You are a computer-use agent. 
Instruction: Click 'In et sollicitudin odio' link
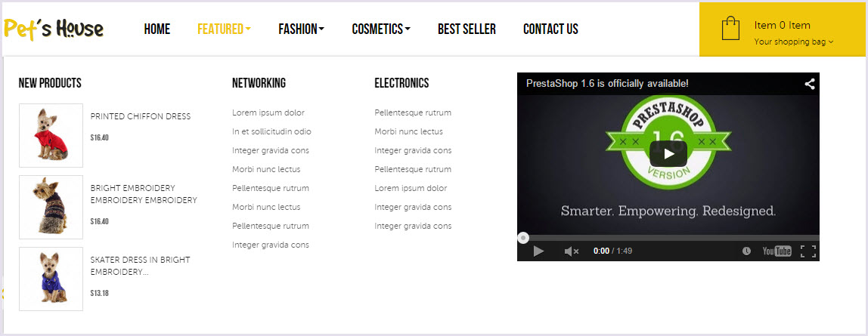271,131
